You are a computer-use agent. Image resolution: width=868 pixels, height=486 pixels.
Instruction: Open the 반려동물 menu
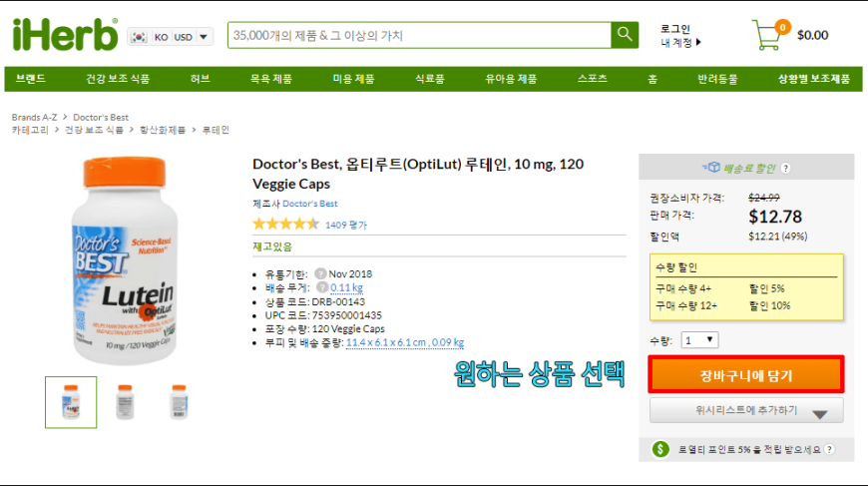(717, 79)
